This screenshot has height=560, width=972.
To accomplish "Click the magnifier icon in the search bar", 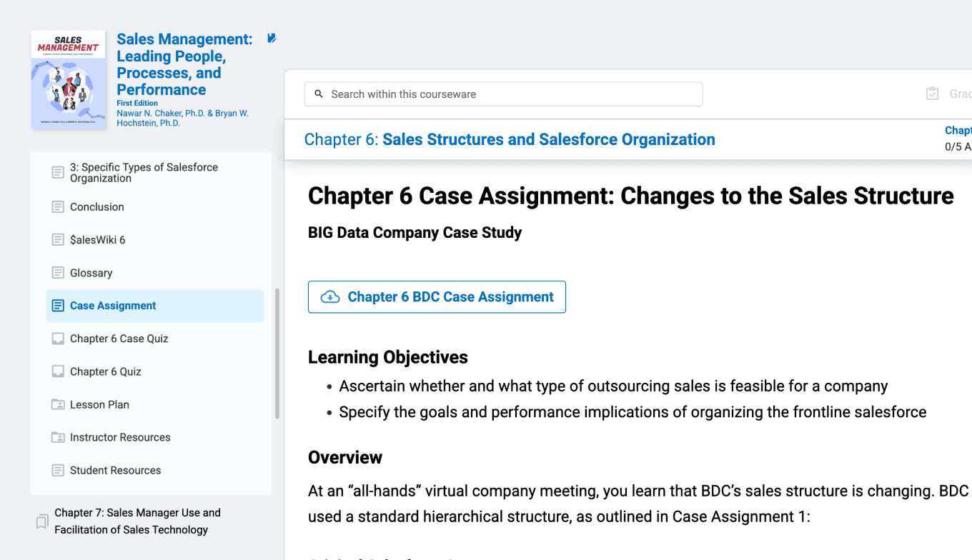I will pyautogui.click(x=319, y=94).
